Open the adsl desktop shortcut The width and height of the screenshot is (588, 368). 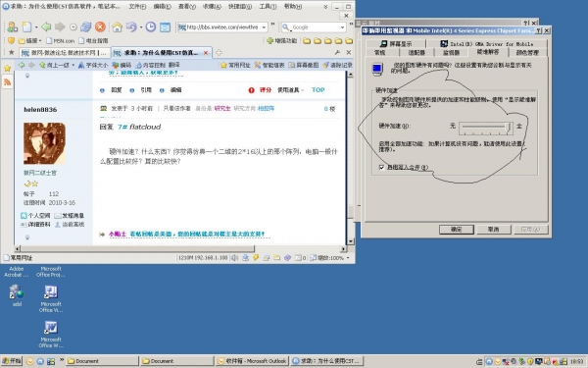coord(17,295)
